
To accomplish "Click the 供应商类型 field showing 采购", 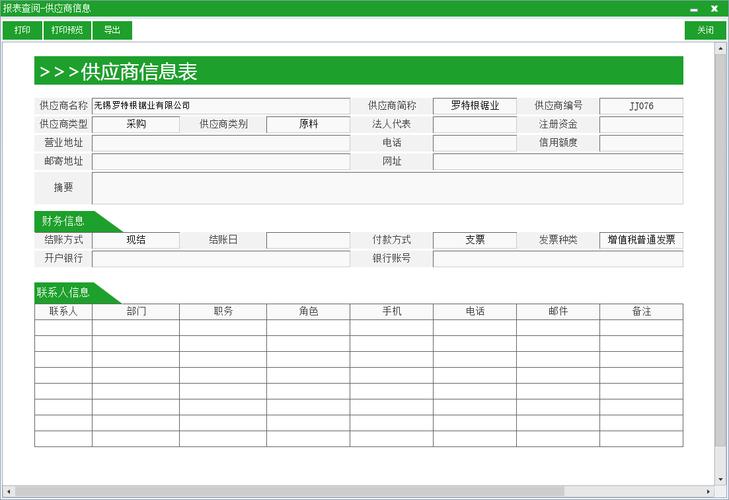I will (x=136, y=124).
